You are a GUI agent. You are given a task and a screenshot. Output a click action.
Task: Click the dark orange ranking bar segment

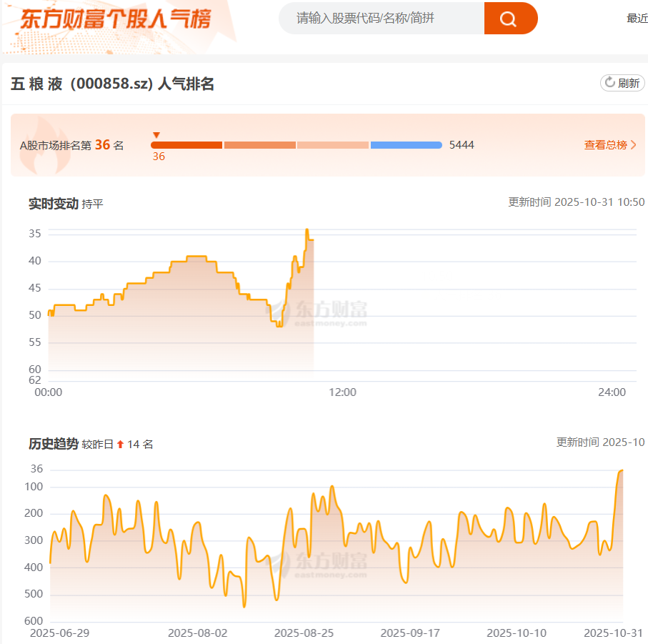click(186, 145)
